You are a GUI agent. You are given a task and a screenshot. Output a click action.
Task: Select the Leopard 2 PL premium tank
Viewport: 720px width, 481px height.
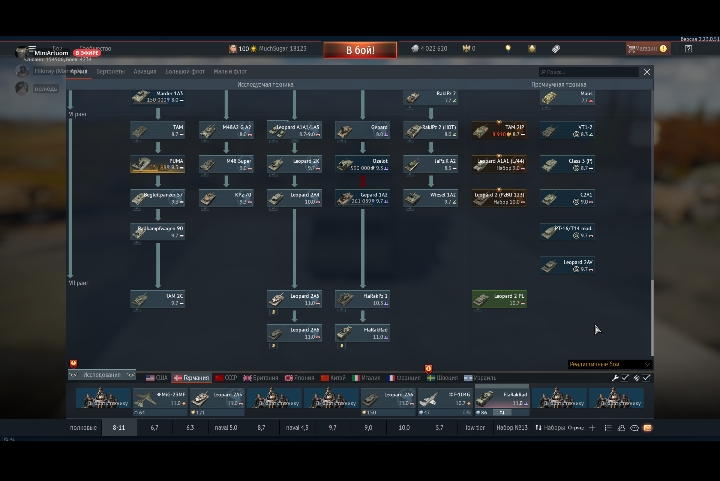click(499, 299)
